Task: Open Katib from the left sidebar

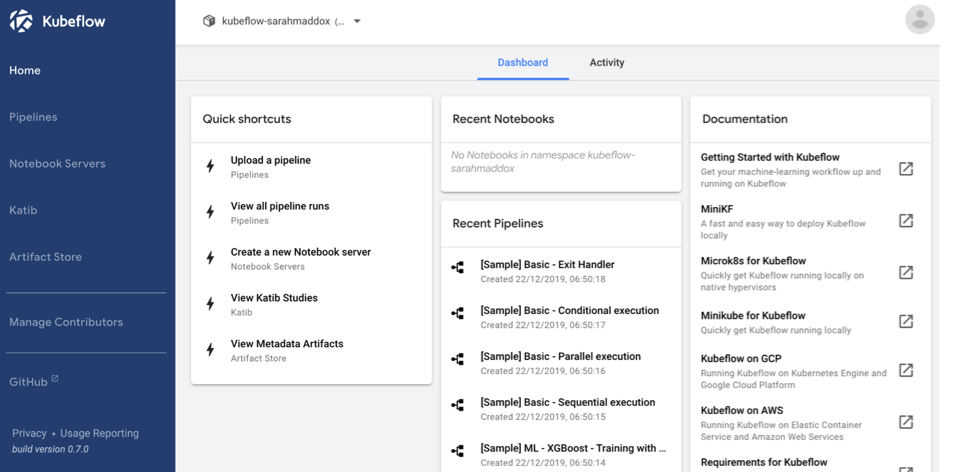Action: pos(23,210)
